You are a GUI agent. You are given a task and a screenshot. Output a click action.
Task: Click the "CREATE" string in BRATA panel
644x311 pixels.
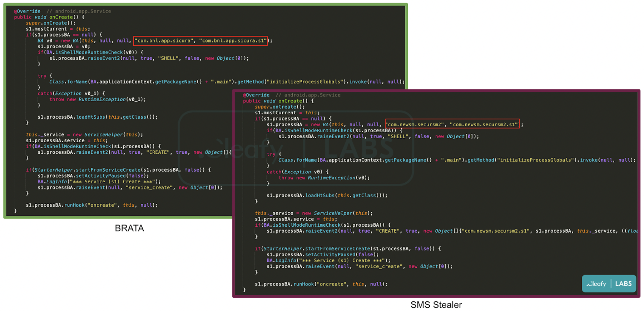[x=158, y=152]
